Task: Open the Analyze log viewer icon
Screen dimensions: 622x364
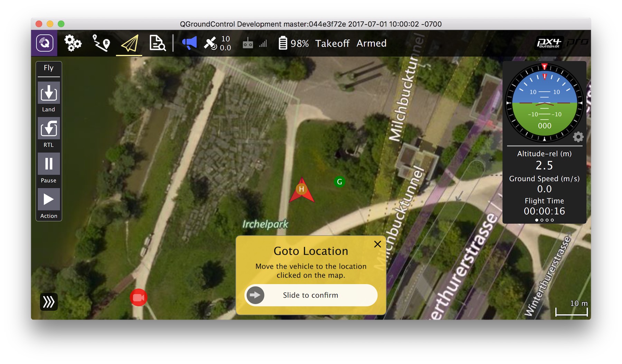Action: coord(157,43)
